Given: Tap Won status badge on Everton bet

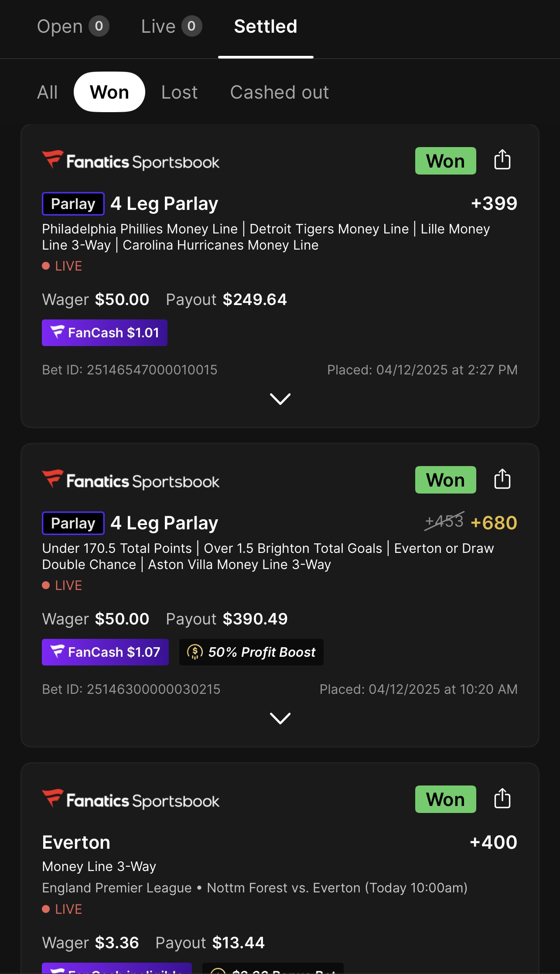Looking at the screenshot, I should [x=445, y=799].
